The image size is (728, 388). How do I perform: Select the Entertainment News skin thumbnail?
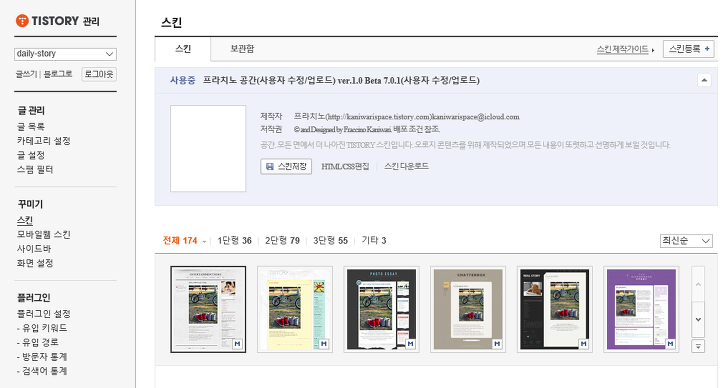tap(208, 309)
